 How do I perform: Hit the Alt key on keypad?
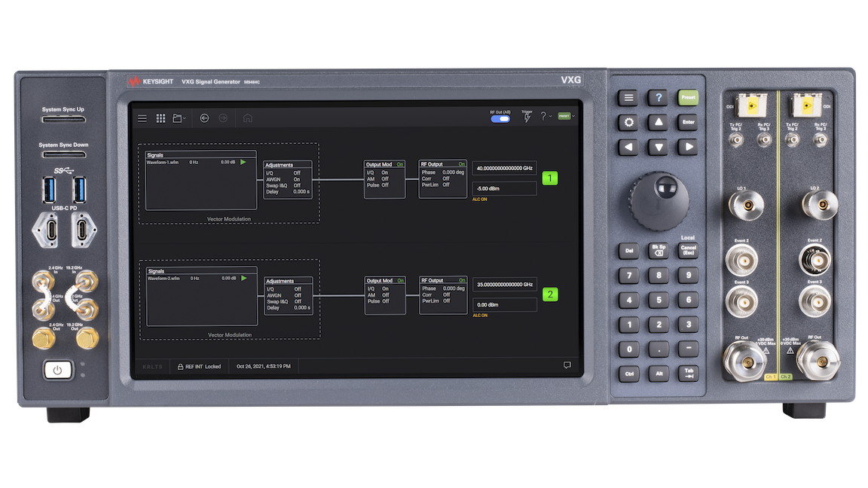[x=659, y=374]
